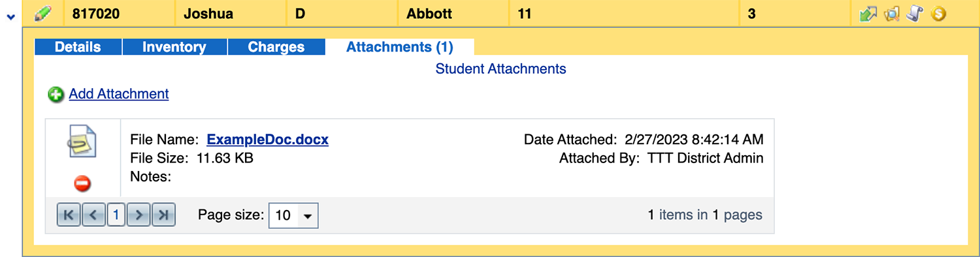Open the Page size dropdown
This screenshot has height=257, width=980.
point(308,215)
